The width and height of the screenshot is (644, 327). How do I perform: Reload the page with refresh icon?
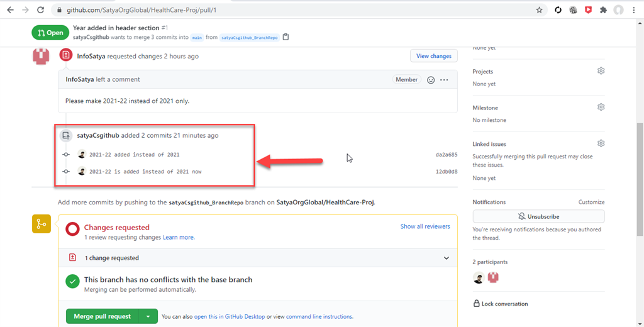tap(41, 10)
